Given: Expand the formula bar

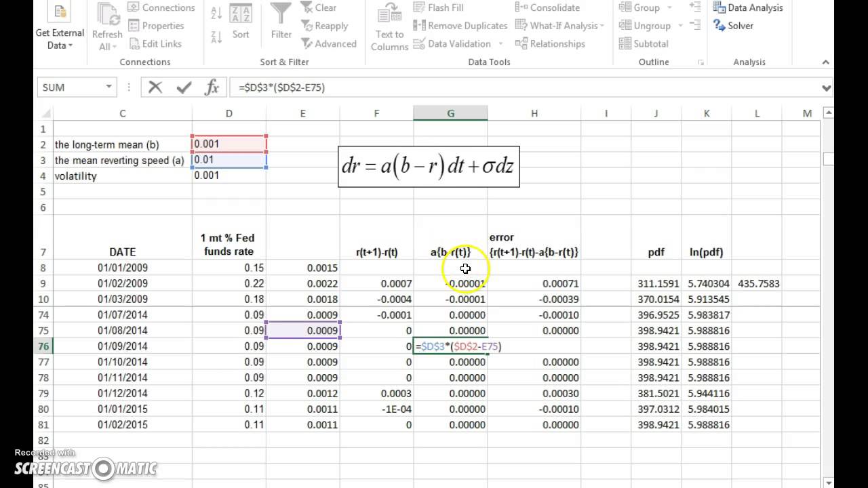Looking at the screenshot, I should coord(826,87).
